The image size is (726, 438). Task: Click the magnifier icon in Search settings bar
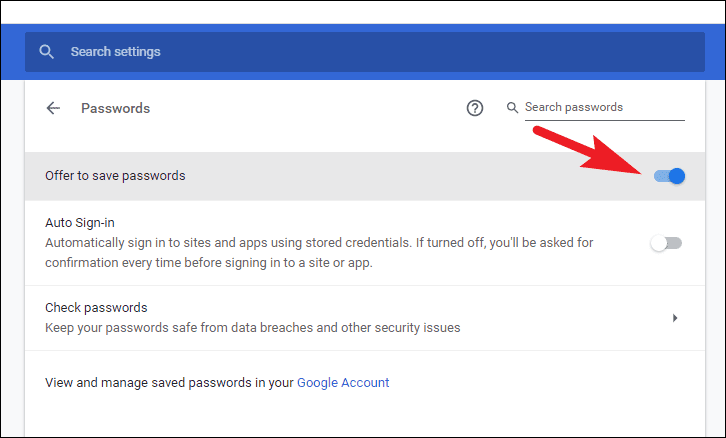pyautogui.click(x=46, y=51)
